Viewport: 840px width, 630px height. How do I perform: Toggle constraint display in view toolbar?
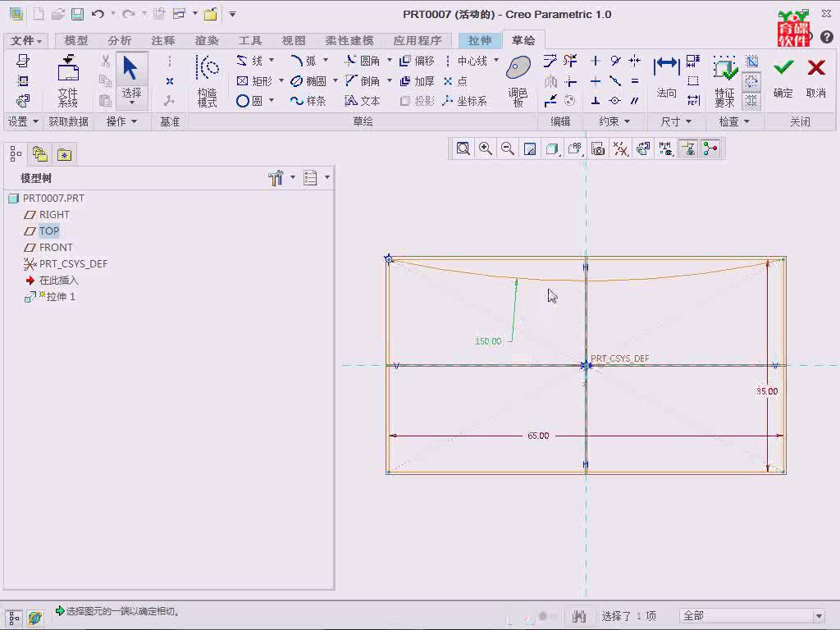click(688, 148)
